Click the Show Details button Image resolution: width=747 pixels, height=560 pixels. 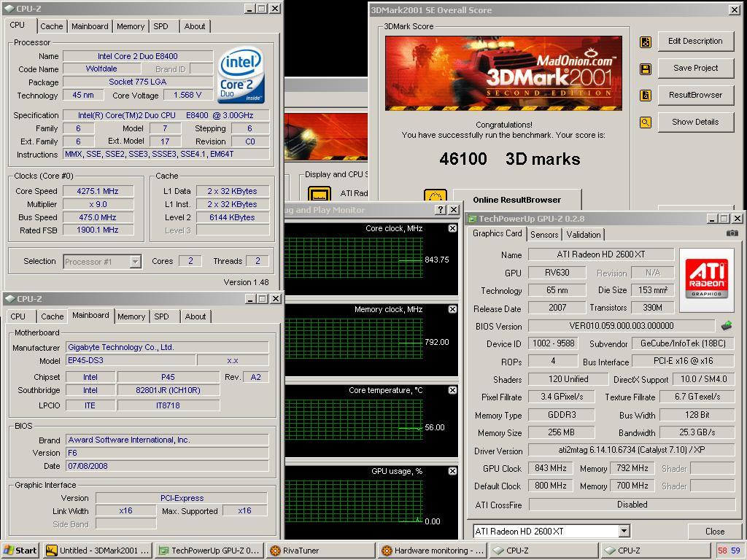click(695, 122)
